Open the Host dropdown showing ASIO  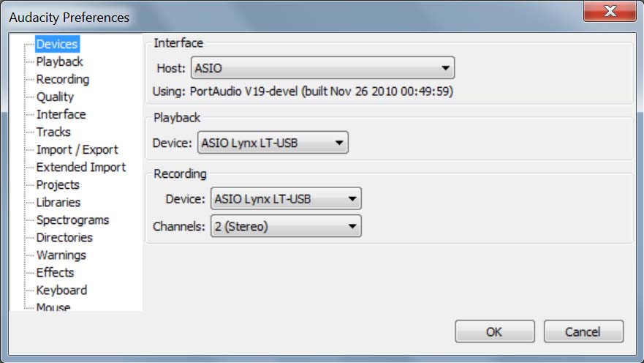pos(322,69)
